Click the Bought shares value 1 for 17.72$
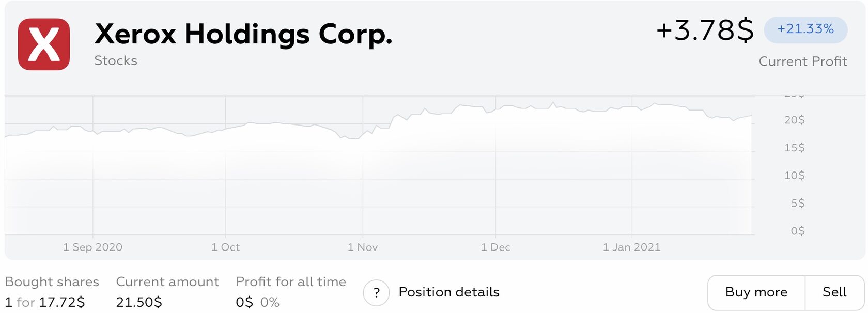Viewport: 868px width, 313px height. (x=45, y=302)
